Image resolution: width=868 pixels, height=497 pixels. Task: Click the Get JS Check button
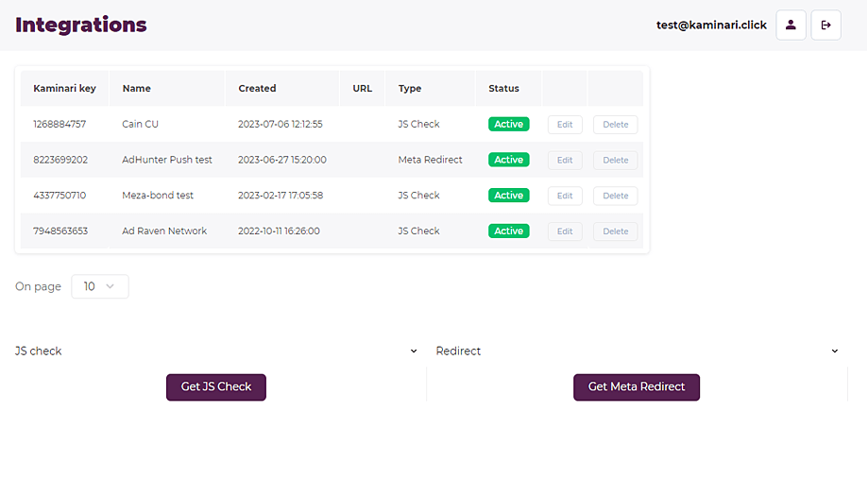[216, 387]
